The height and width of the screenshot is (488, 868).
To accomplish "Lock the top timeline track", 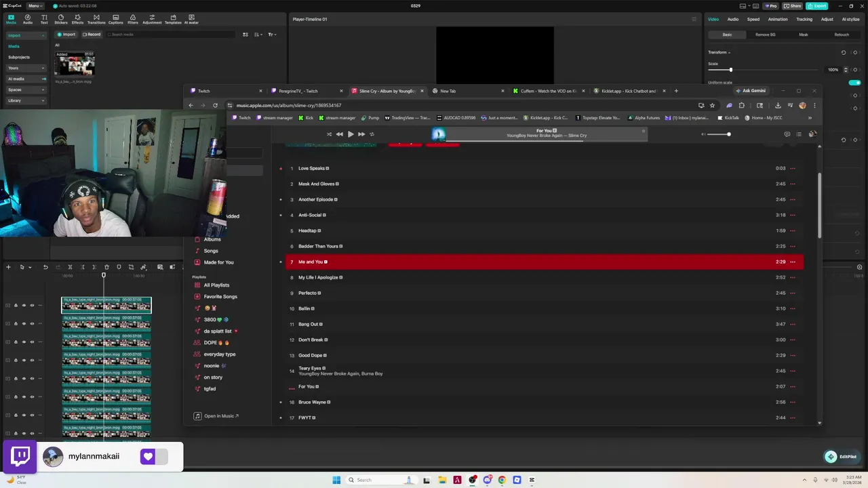I will (16, 305).
